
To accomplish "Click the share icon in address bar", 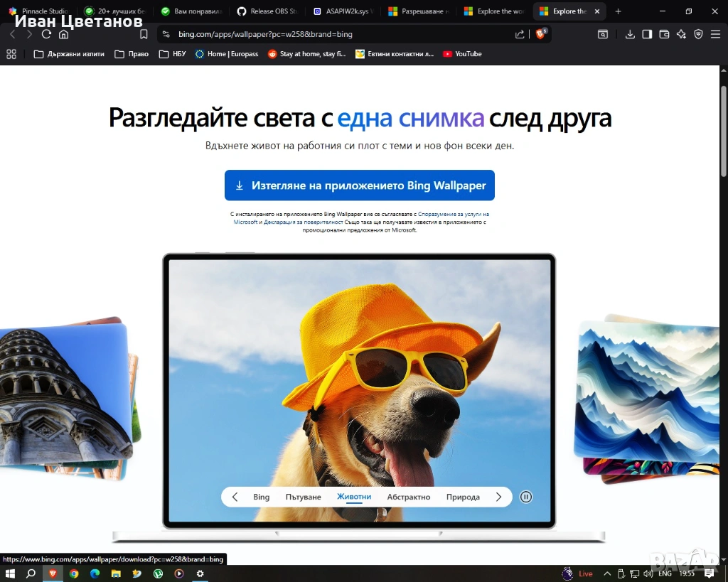I will [520, 34].
